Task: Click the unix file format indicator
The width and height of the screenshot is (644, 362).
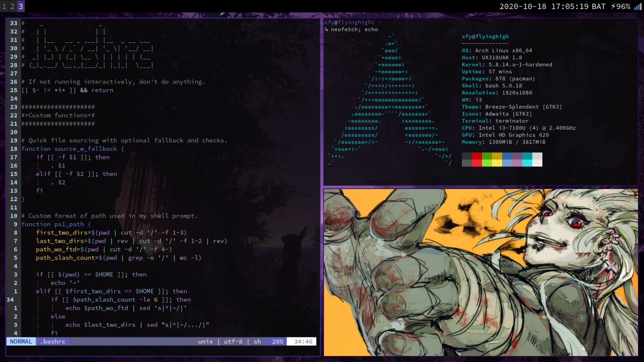Action: pyautogui.click(x=205, y=341)
